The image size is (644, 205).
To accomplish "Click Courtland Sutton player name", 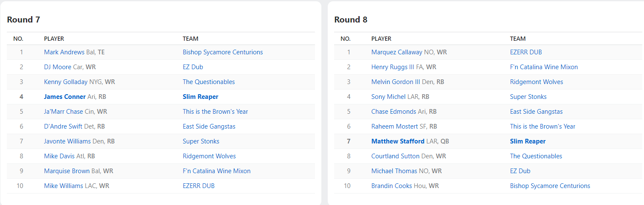I will point(395,156).
